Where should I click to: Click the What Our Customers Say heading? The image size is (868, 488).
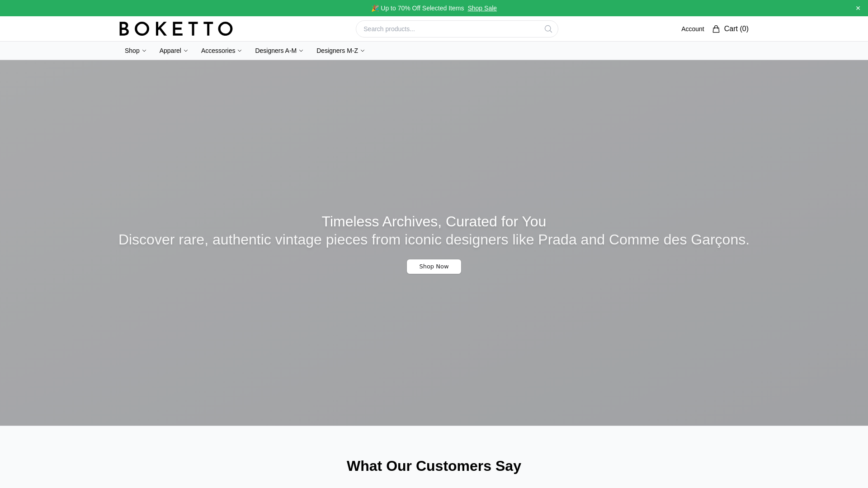(x=434, y=466)
